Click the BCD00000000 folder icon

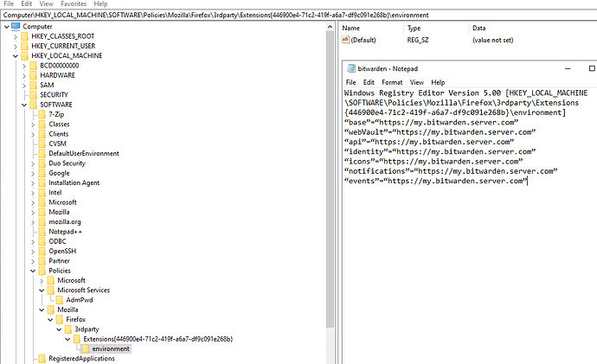point(34,66)
